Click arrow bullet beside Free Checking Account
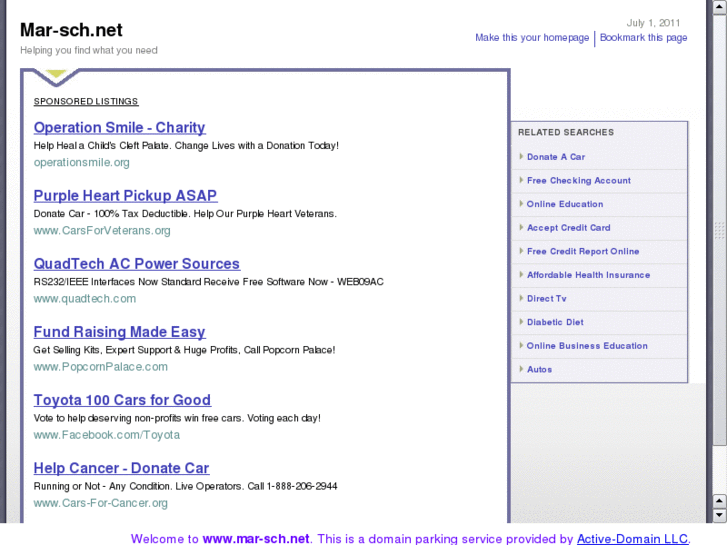Viewport: 727px width, 545px height. coord(521,180)
